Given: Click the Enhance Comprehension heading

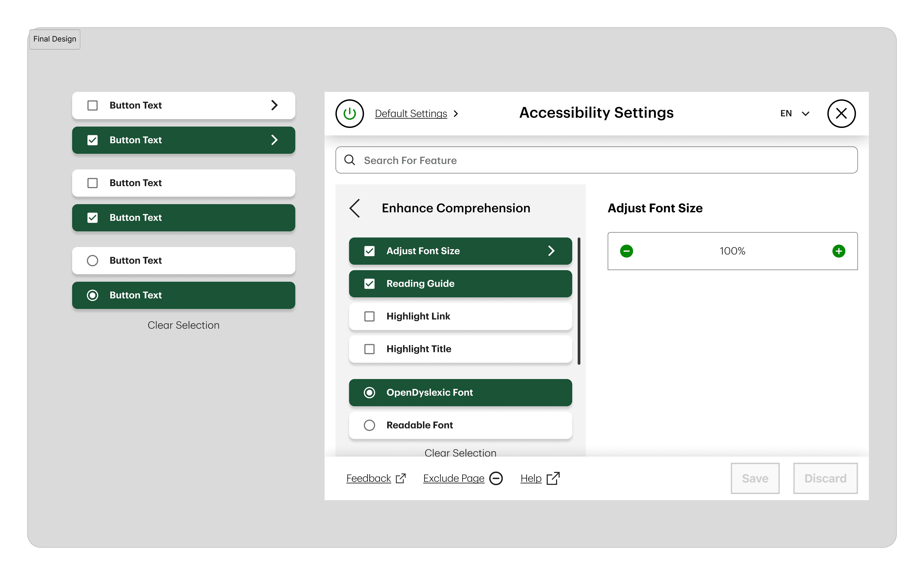Looking at the screenshot, I should tap(456, 208).
